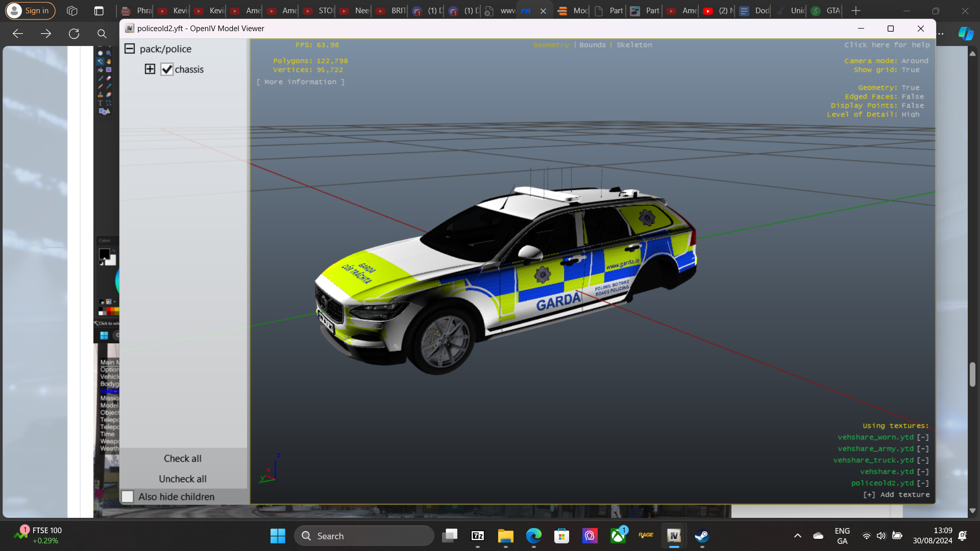Switch to Bounds view tab
The image size is (980, 551).
(x=592, y=45)
